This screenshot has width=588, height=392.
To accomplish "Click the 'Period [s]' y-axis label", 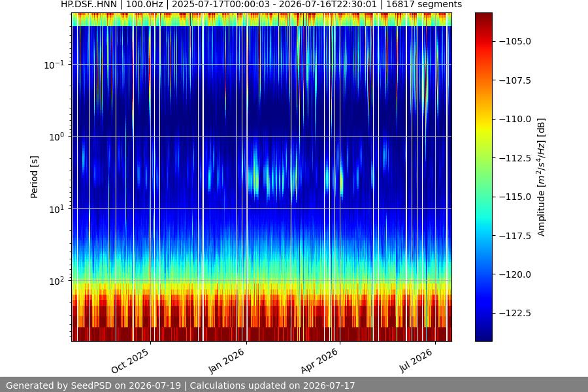I will point(34,177).
